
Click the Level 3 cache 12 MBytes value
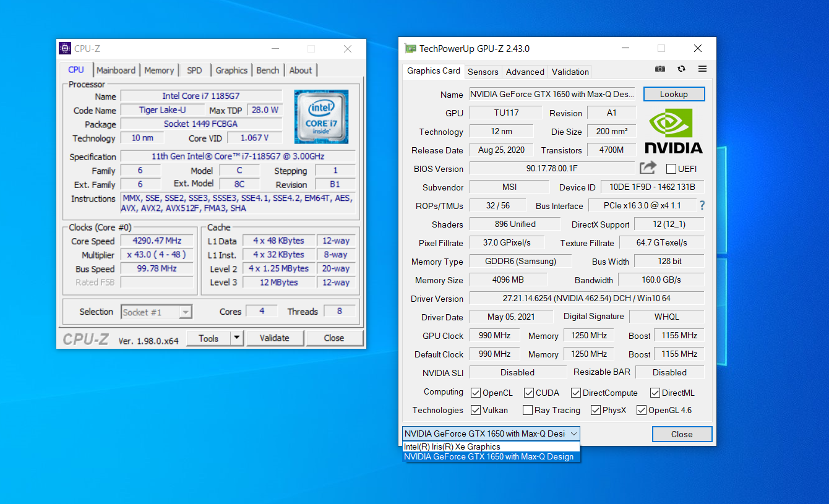click(278, 283)
